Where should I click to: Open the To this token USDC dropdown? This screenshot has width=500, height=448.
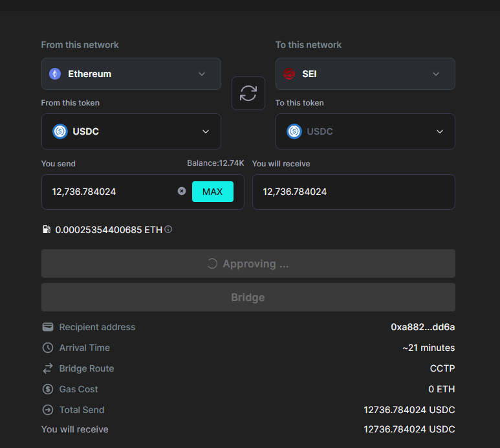coord(365,131)
